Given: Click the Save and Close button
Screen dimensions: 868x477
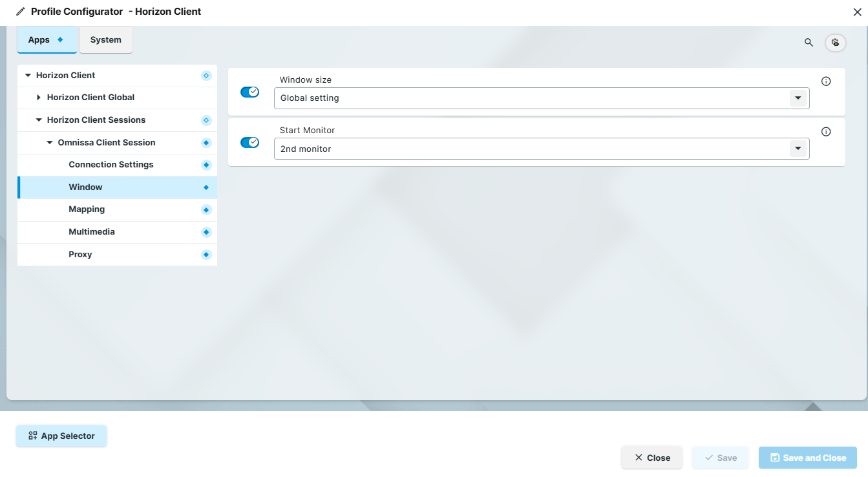Looking at the screenshot, I should [x=807, y=458].
